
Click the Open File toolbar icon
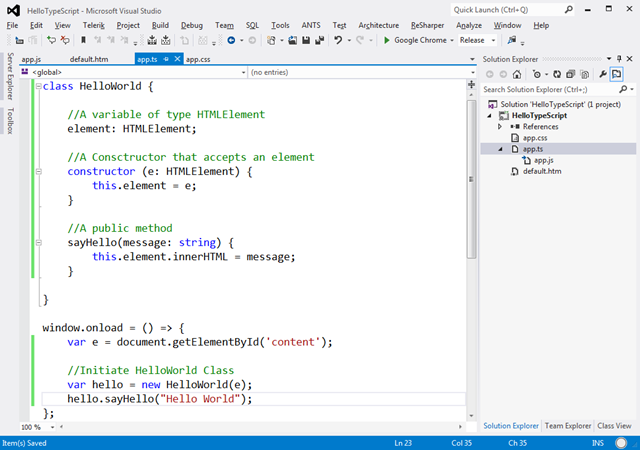point(292,40)
